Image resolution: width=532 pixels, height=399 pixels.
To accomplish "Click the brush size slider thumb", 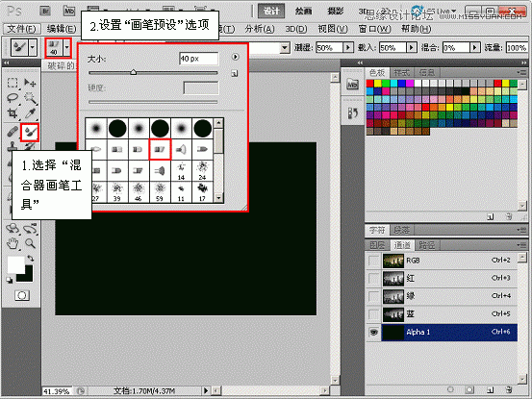I will pyautogui.click(x=134, y=72).
